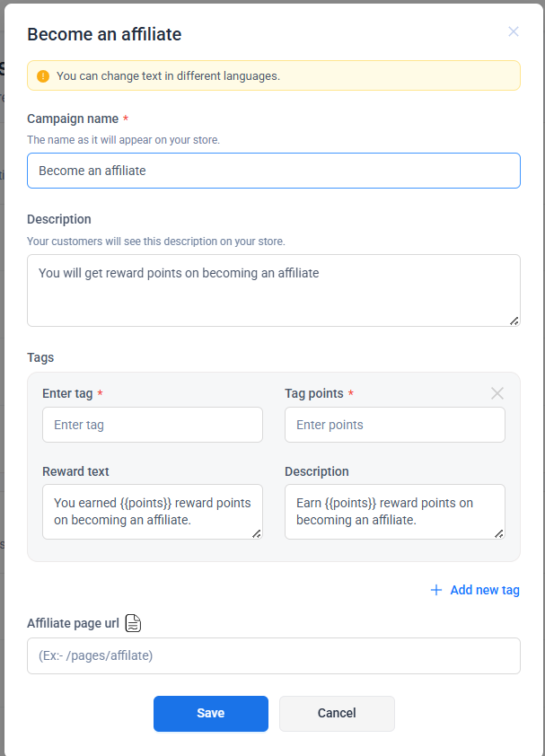Click the plus icon beside Add new tag
This screenshot has height=756, width=545.
[x=436, y=590]
